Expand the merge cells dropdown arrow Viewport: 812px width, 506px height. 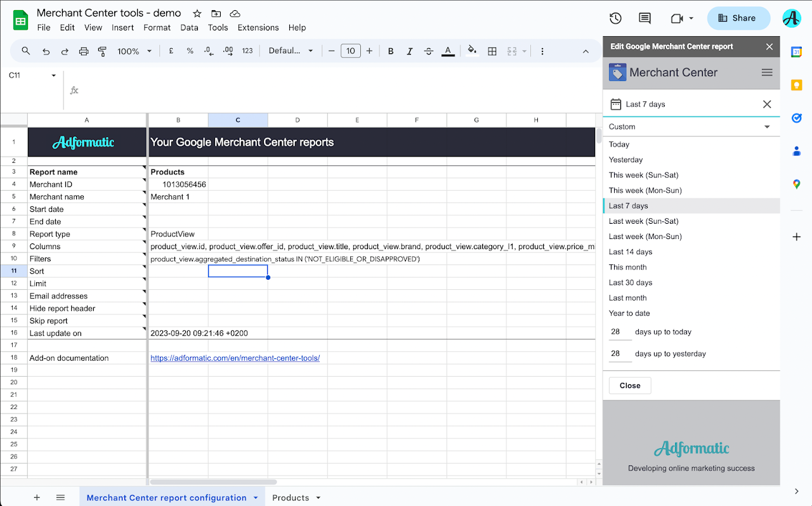525,51
